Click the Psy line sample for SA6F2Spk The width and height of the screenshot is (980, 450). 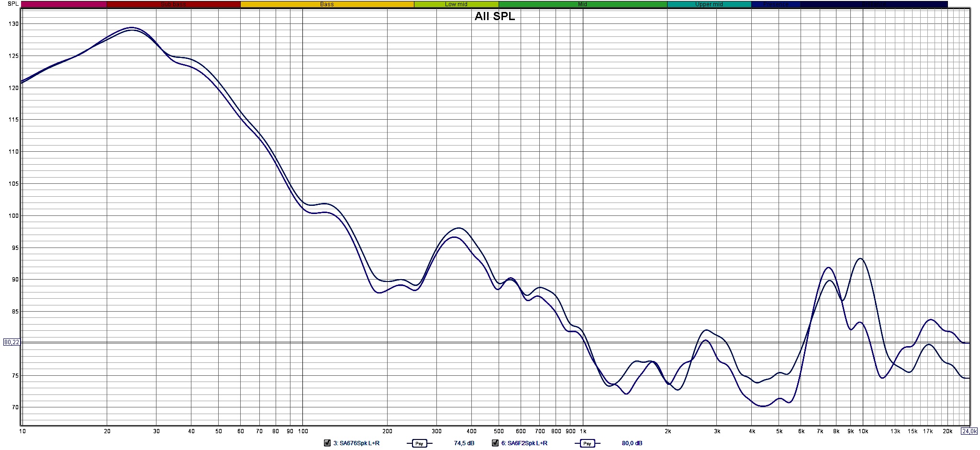click(x=587, y=443)
